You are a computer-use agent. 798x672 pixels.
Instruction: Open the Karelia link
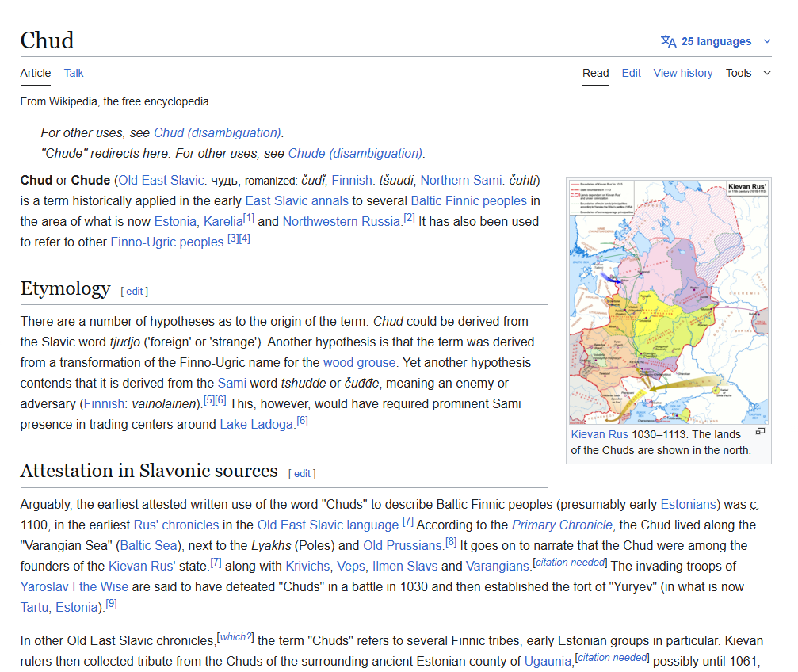pos(223,221)
